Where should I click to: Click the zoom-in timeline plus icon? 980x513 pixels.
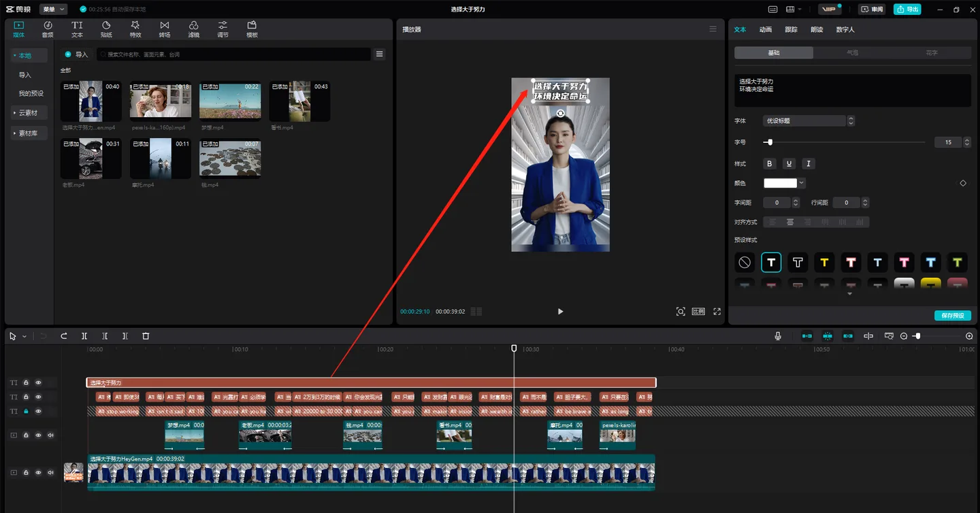point(969,336)
